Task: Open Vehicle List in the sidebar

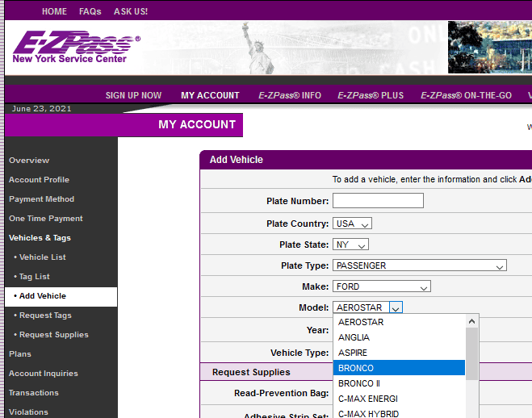Action: (x=43, y=257)
